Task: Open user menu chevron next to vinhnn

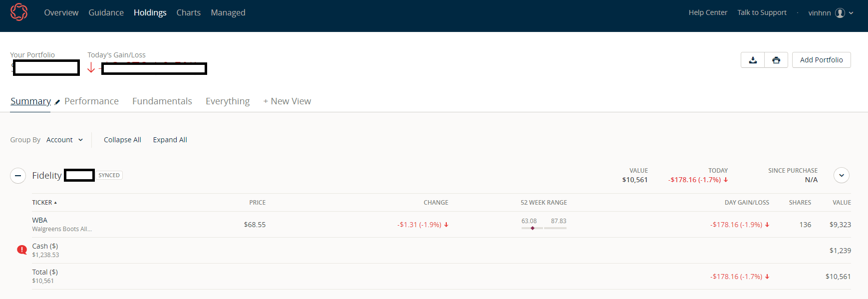Action: 851,13
